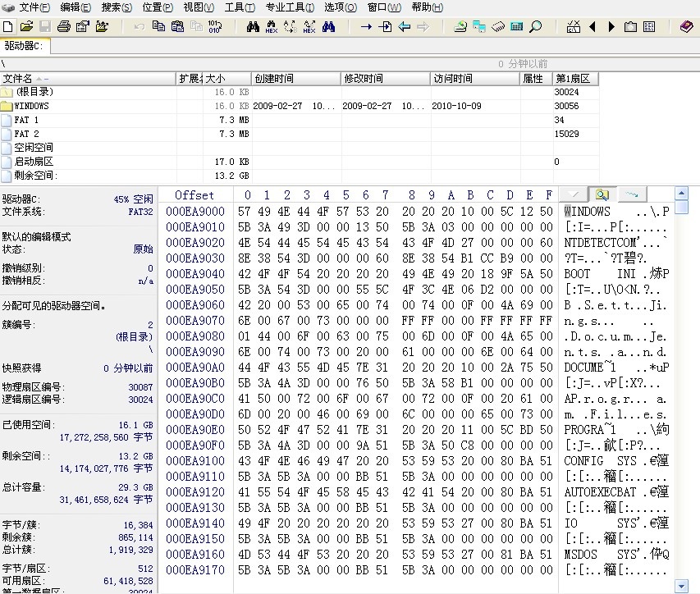Open the 编辑(E) menu
This screenshot has width=700, height=594.
click(x=75, y=7)
